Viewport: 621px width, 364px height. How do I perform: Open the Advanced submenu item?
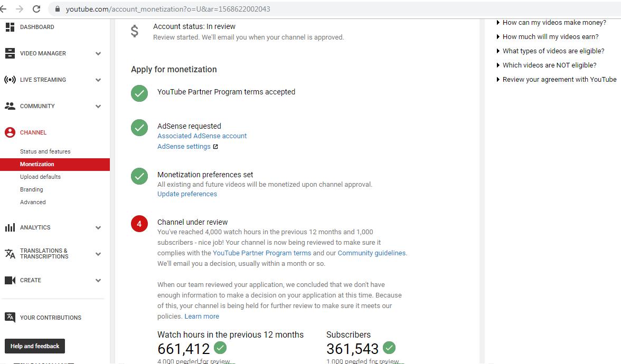pyautogui.click(x=33, y=202)
